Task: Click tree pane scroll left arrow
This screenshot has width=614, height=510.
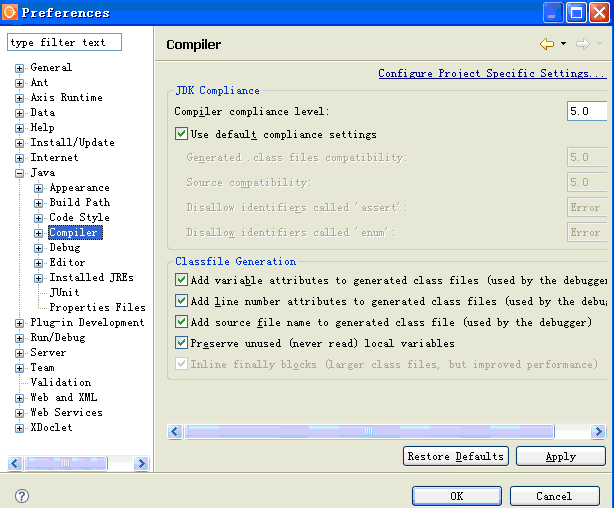Action: [15, 463]
